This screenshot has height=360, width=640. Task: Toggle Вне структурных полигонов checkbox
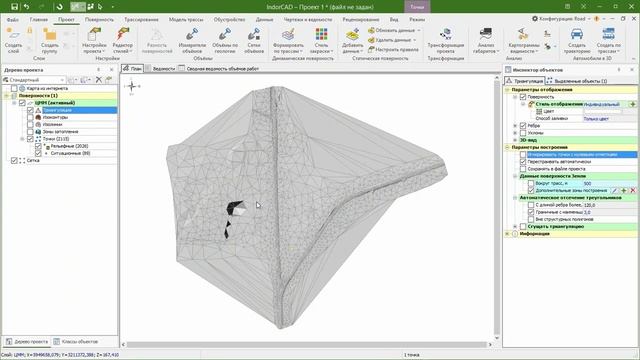(531, 220)
